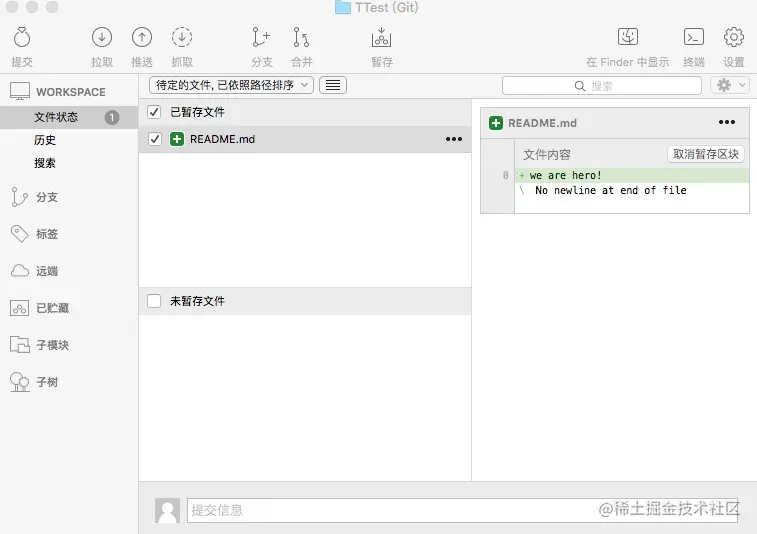Click the 远端 cloud icon in sidebar
757x534 pixels.
(x=20, y=271)
